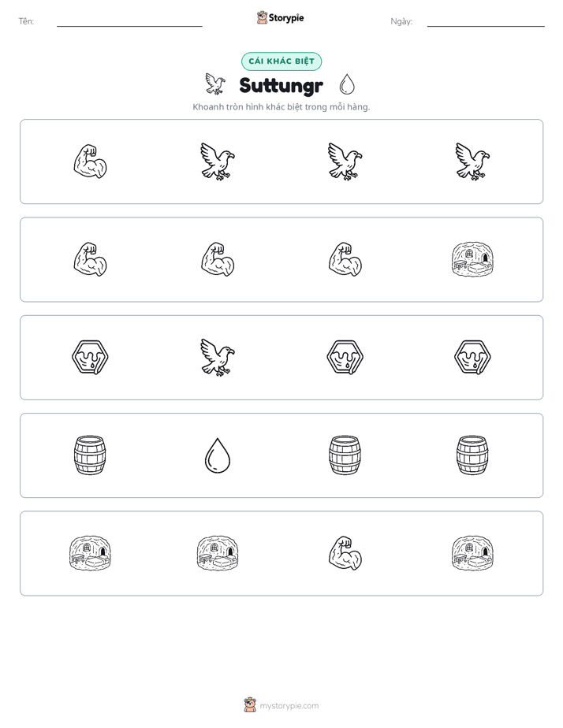Click the last eagle in row one
Image resolution: width=563 pixels, height=728 pixels.
click(x=472, y=162)
